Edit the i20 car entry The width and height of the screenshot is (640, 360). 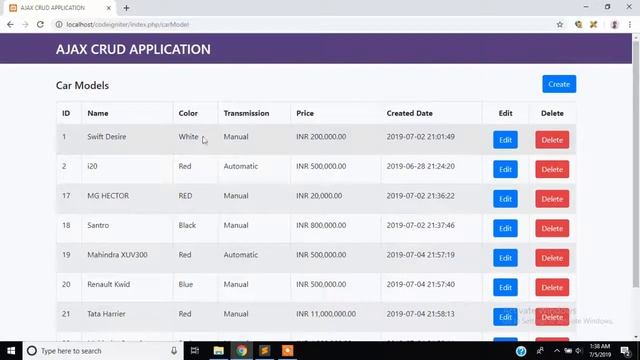click(x=505, y=169)
